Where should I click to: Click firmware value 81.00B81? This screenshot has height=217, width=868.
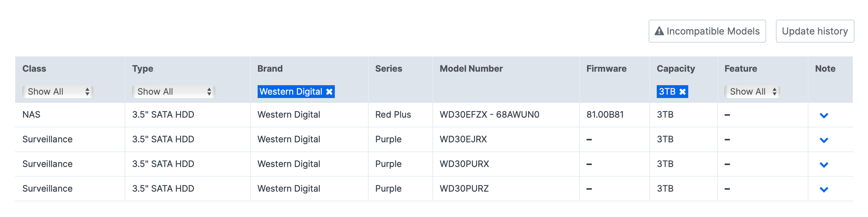click(605, 115)
